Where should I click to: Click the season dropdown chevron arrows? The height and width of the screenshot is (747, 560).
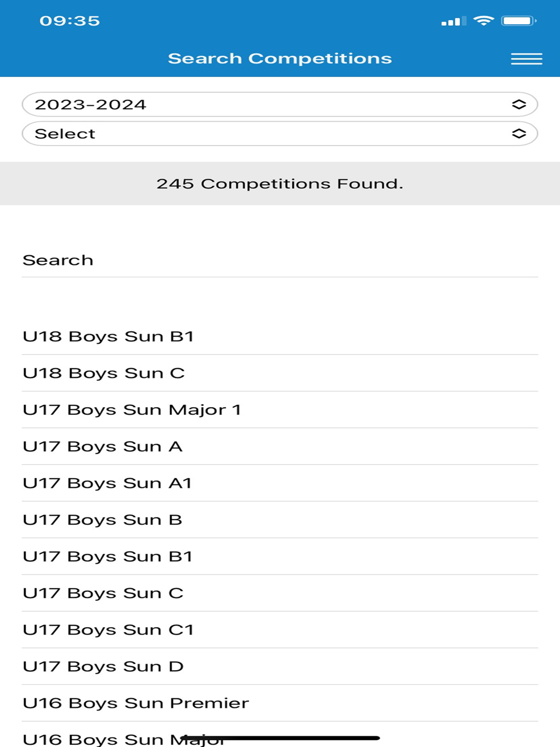click(x=519, y=105)
